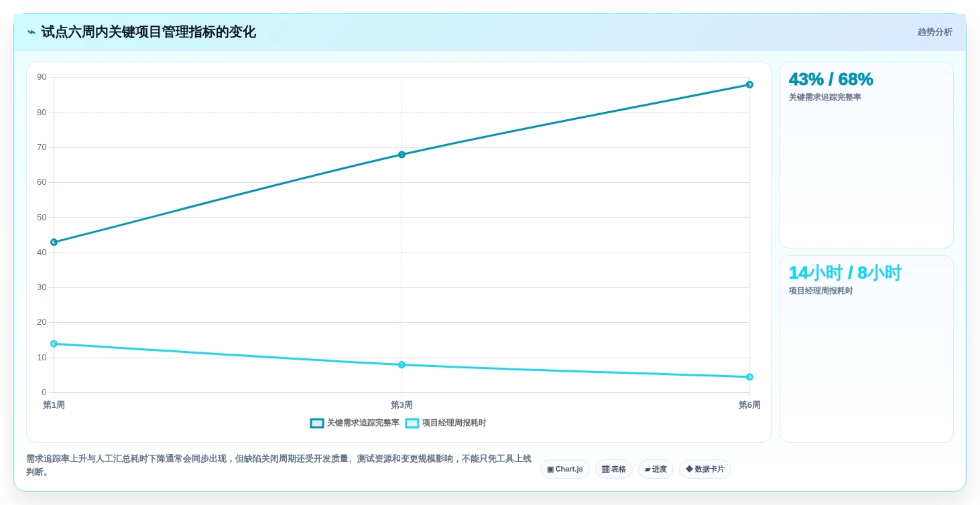Select the 第3周 point at value 8
Viewport: 980px width, 505px height.
pos(402,365)
